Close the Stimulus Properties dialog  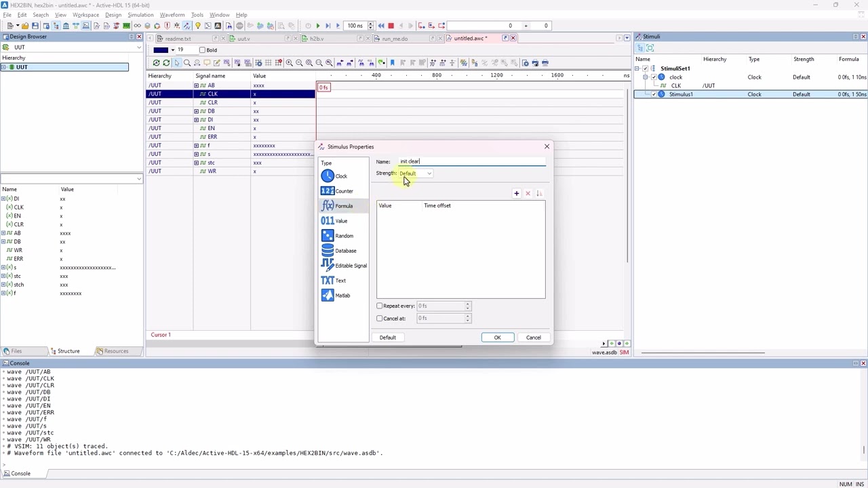[547, 146]
